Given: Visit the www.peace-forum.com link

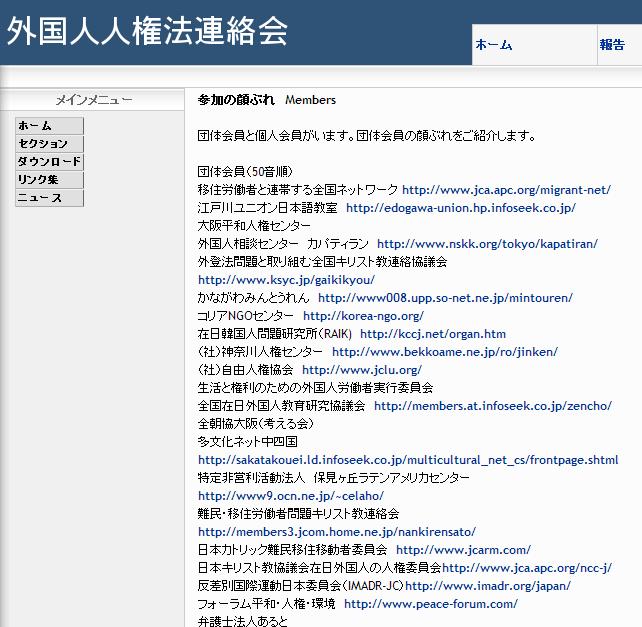Looking at the screenshot, I should 431,604.
